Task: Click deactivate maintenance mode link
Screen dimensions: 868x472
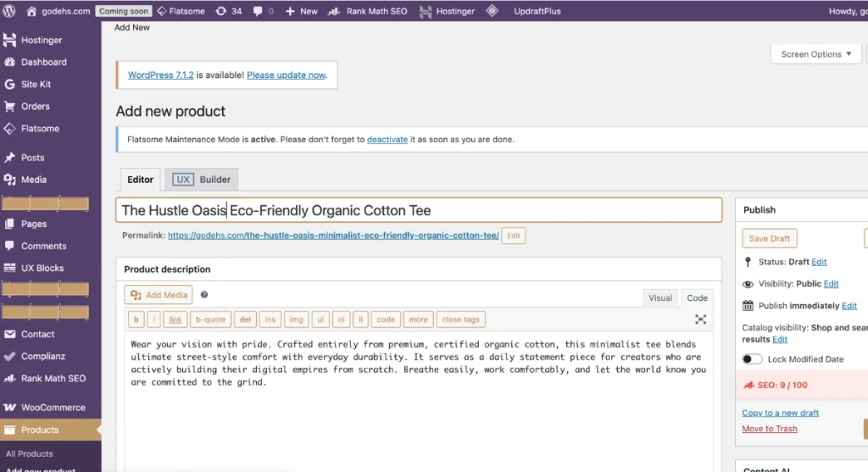Action: [387, 140]
